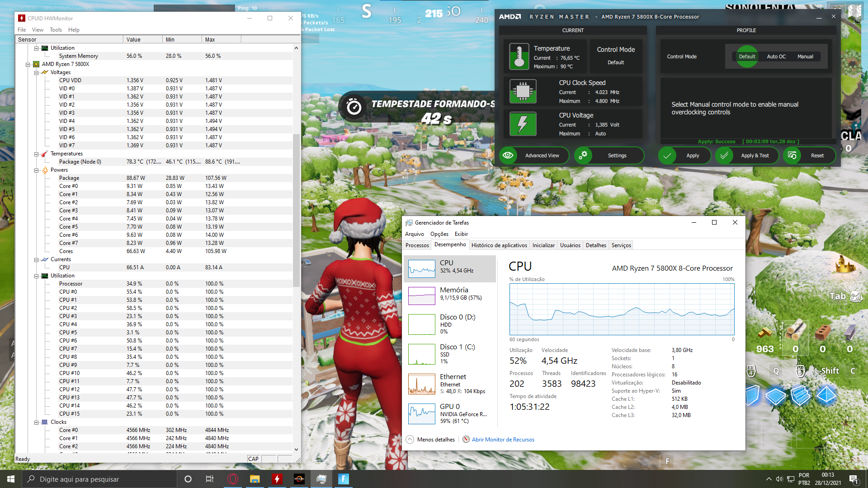The width and height of the screenshot is (868, 488).
Task: Open the notification center icon
Action: click(x=854, y=479)
